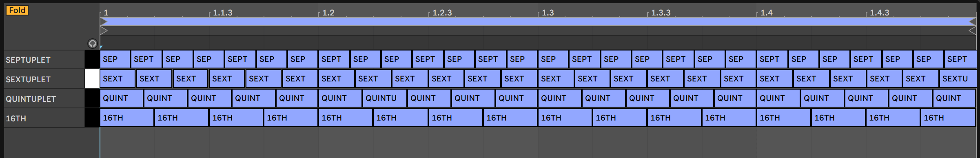Select the QUINTUPLET row label
Viewport: 980px width, 158px height.
pyautogui.click(x=31, y=99)
